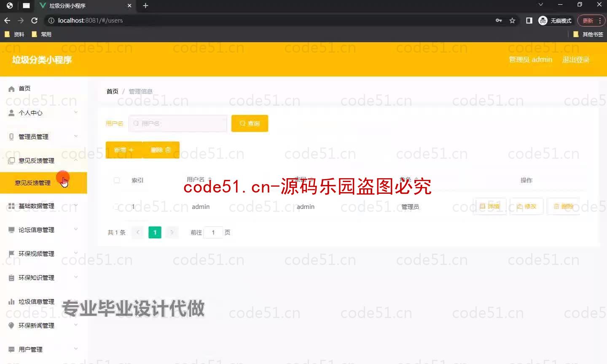Image resolution: width=607 pixels, height=364 pixels.
Task: Go to next page arrow
Action: pos(172,233)
